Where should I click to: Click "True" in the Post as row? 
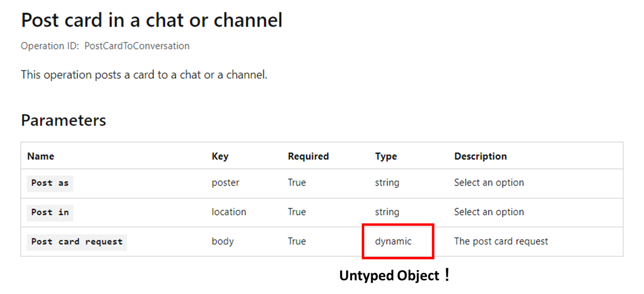[x=297, y=183]
